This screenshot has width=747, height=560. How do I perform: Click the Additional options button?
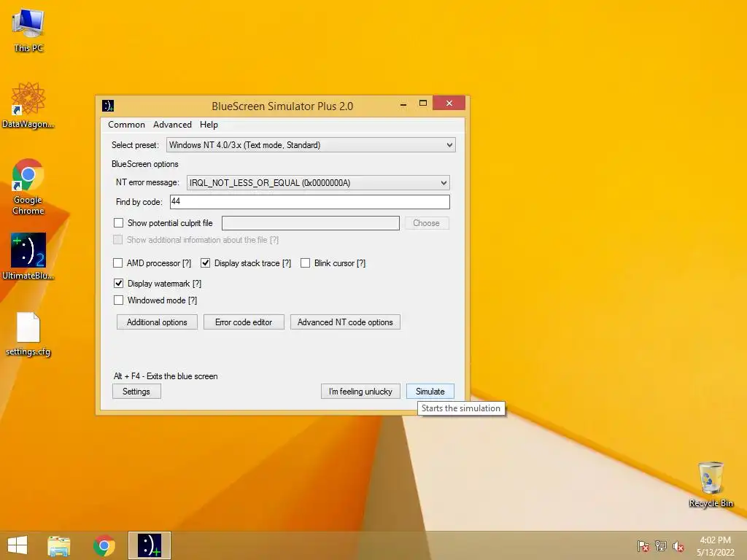[x=157, y=322]
